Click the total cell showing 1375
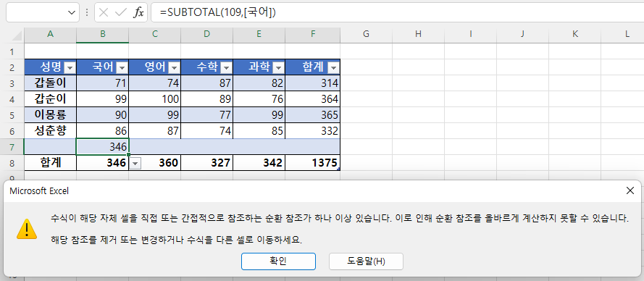The image size is (644, 281). click(312, 163)
